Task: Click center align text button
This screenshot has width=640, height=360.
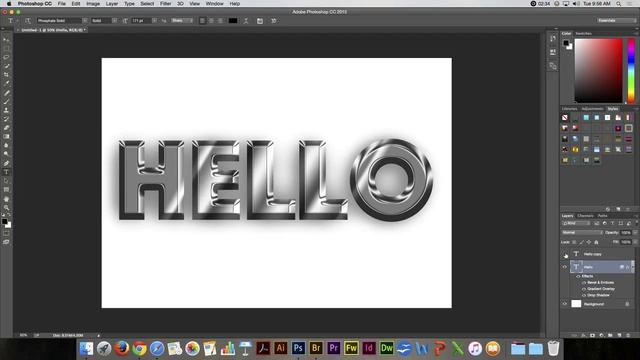Action: pyautogui.click(x=211, y=21)
